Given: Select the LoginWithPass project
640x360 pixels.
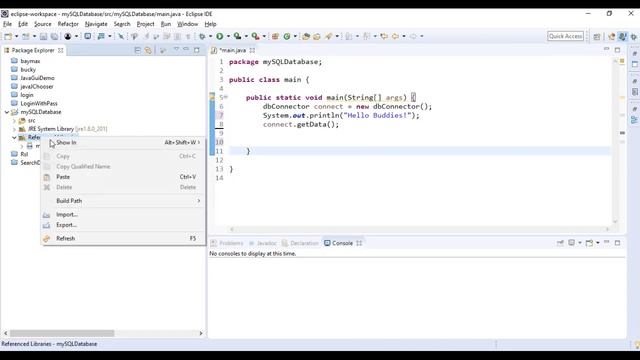Looking at the screenshot, I should tap(39, 104).
